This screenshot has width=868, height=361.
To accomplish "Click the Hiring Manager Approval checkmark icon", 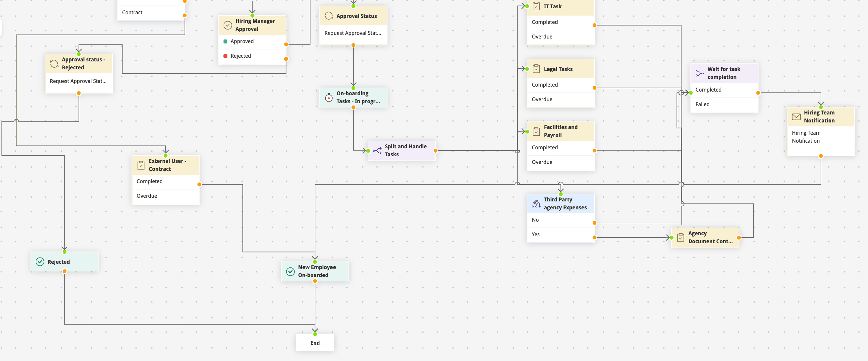I will (x=228, y=25).
